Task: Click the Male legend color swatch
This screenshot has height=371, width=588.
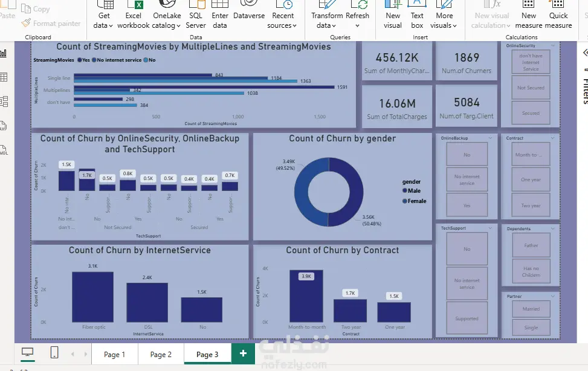Action: click(x=405, y=190)
